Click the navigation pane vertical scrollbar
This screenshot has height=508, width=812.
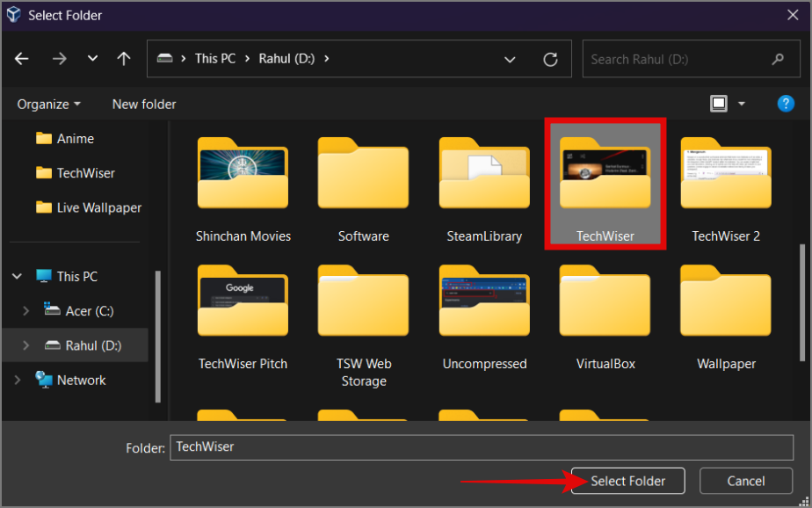(158, 336)
